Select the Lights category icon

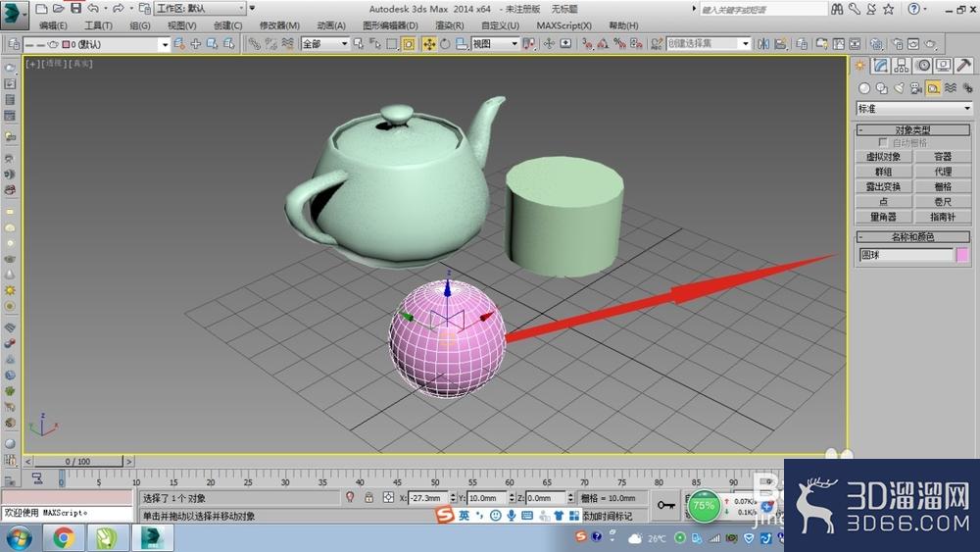[899, 88]
